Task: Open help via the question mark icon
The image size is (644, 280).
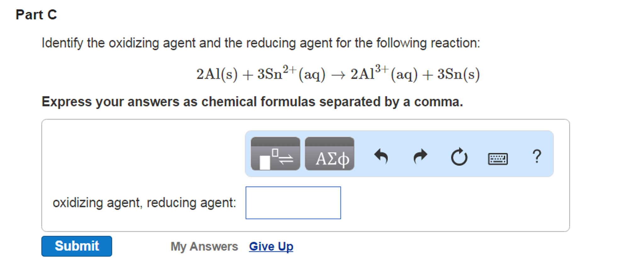Action: pyautogui.click(x=537, y=156)
